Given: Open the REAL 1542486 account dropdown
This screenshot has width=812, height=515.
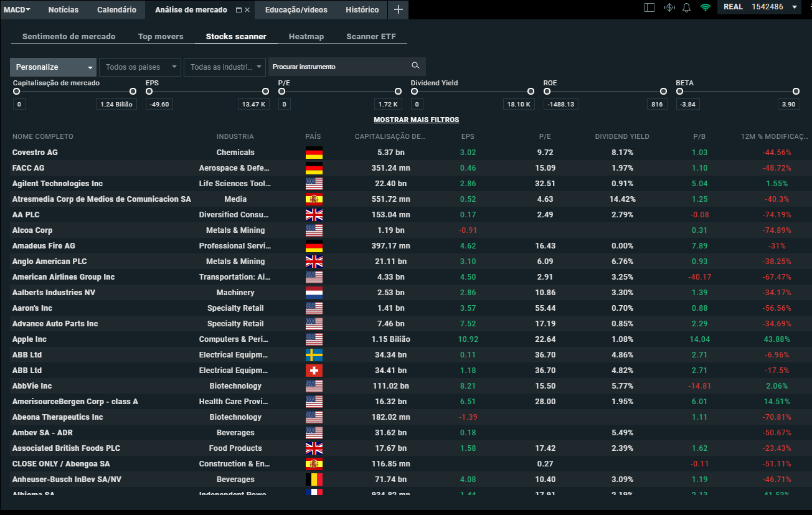Looking at the screenshot, I should pyautogui.click(x=760, y=7).
